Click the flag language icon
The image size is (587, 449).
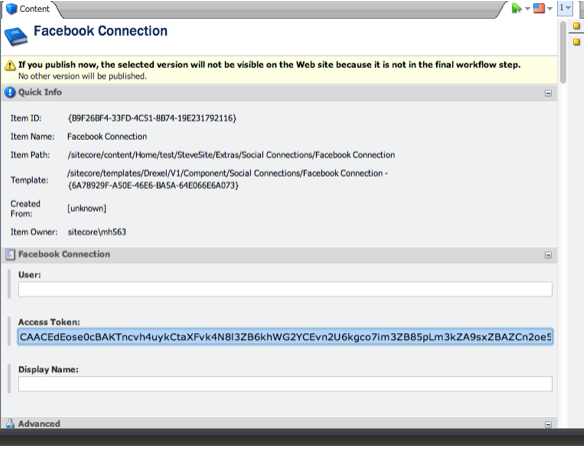(x=538, y=8)
